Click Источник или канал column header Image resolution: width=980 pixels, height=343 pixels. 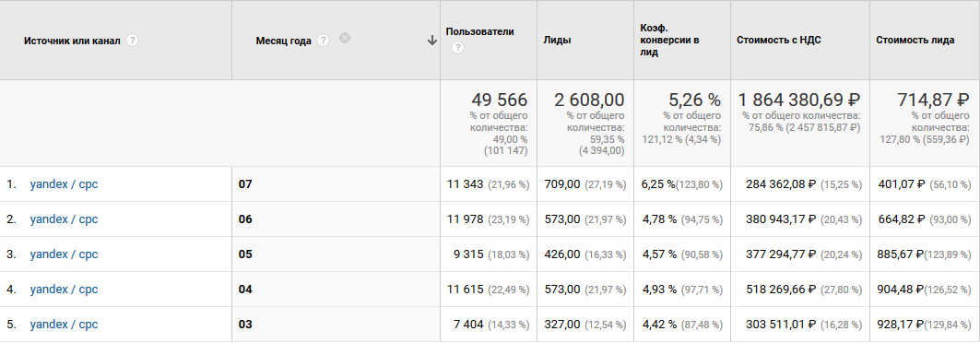coord(72,40)
